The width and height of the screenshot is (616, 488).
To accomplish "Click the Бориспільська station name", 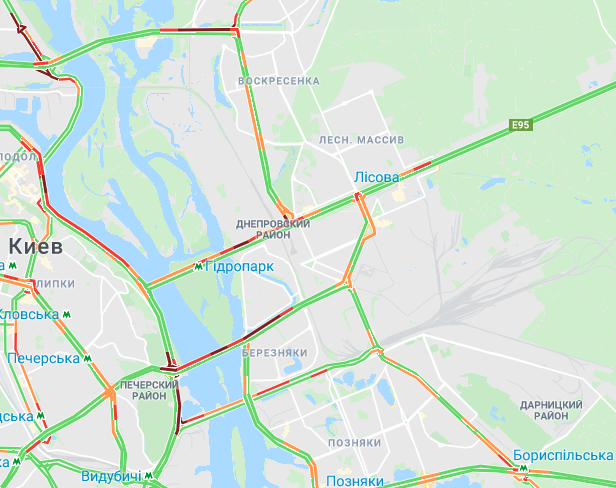I will (563, 456).
